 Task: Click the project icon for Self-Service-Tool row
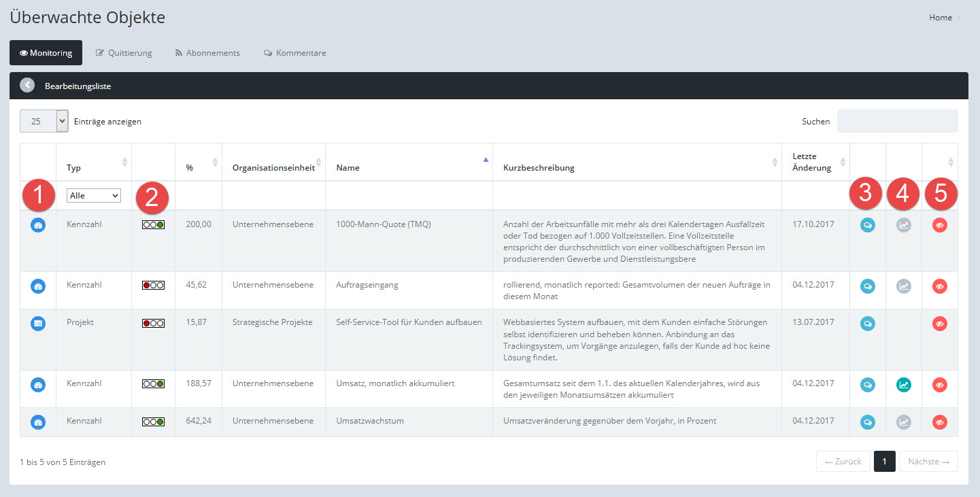pos(38,324)
